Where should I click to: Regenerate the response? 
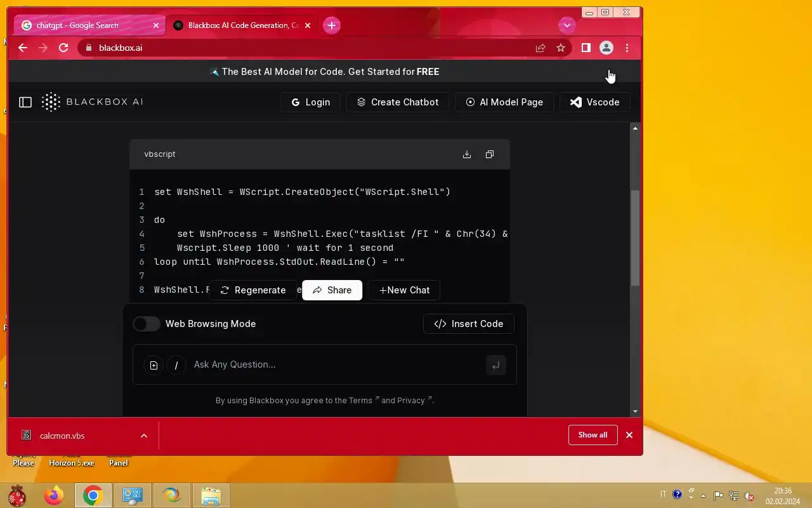coord(253,290)
